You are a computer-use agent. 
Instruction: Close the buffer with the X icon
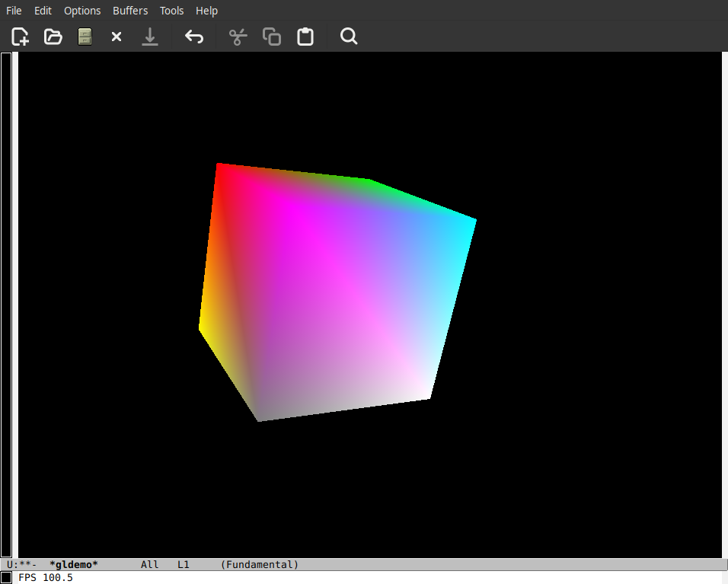click(117, 37)
